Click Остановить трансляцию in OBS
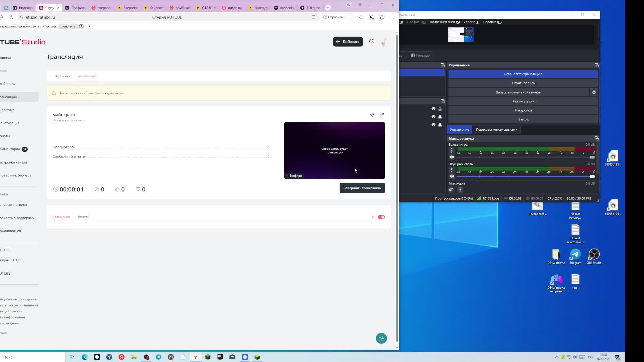 coord(523,74)
